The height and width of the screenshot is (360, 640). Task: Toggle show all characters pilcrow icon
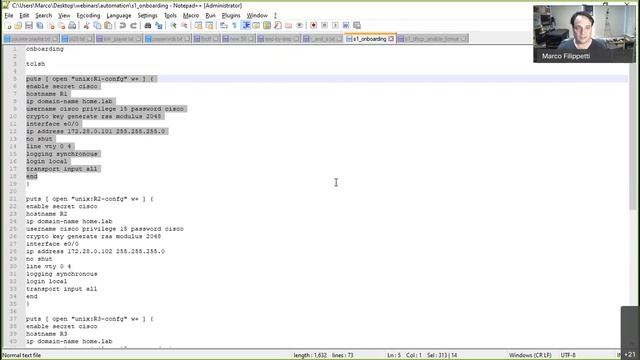click(234, 26)
